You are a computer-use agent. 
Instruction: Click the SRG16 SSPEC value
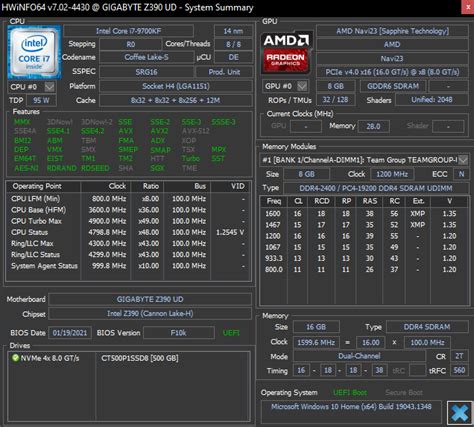(x=146, y=72)
